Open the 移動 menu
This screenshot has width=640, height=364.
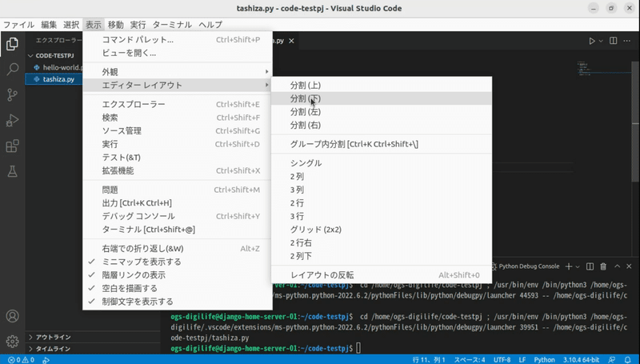pyautogui.click(x=115, y=25)
